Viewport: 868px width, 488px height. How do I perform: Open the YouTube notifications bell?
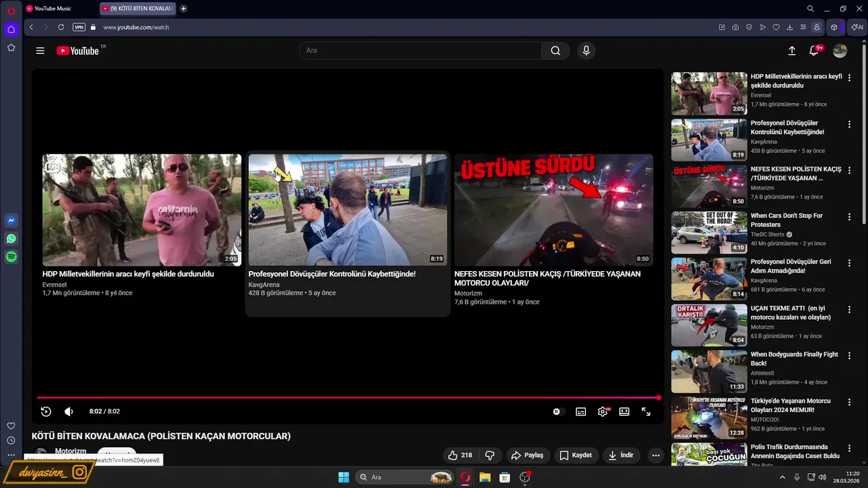click(814, 51)
